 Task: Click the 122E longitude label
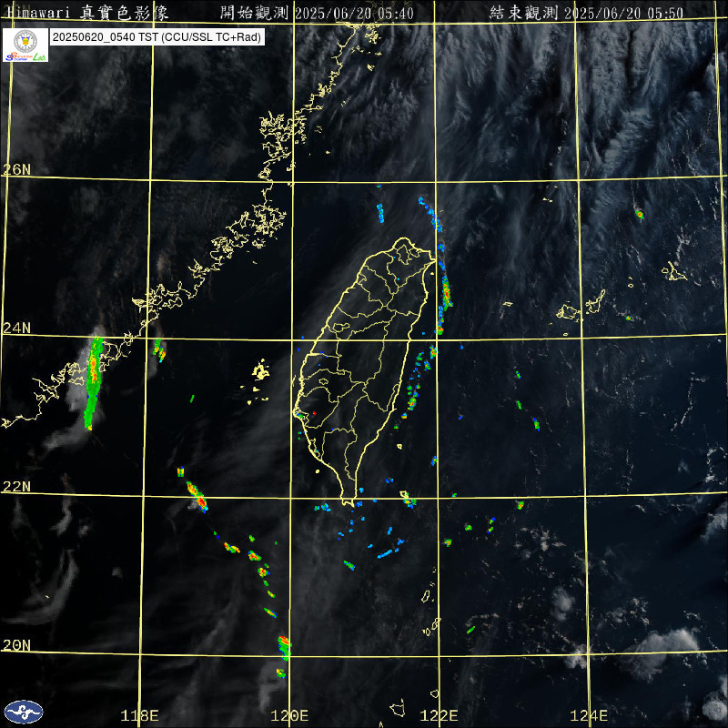tap(439, 715)
